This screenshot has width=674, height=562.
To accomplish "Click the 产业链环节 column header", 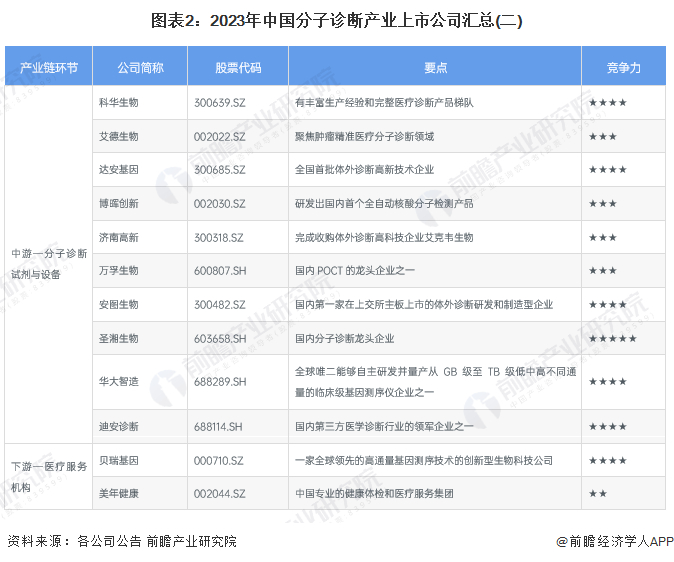I will pos(49,68).
